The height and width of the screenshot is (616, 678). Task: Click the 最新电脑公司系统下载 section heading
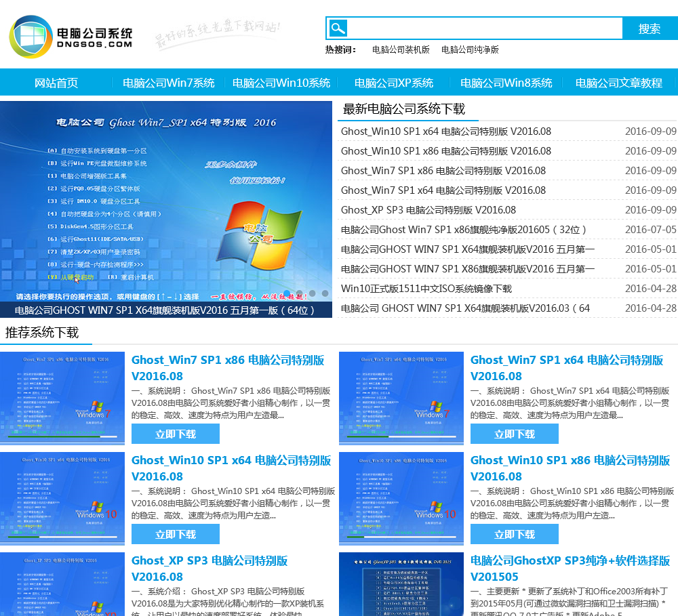(404, 109)
